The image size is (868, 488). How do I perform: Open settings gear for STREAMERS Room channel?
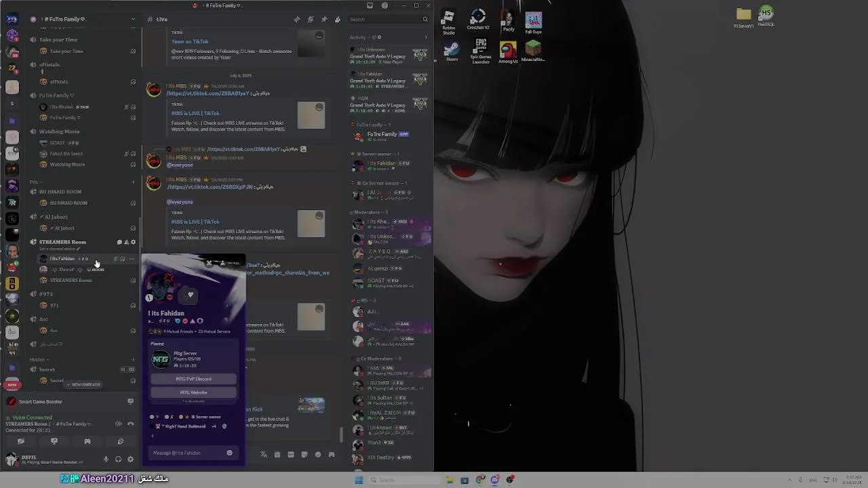tap(133, 242)
